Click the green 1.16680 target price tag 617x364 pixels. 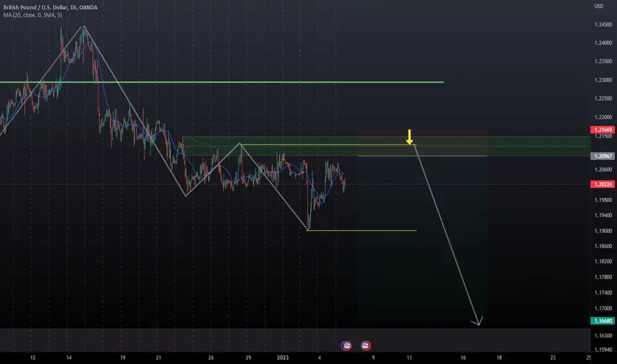[x=602, y=321]
